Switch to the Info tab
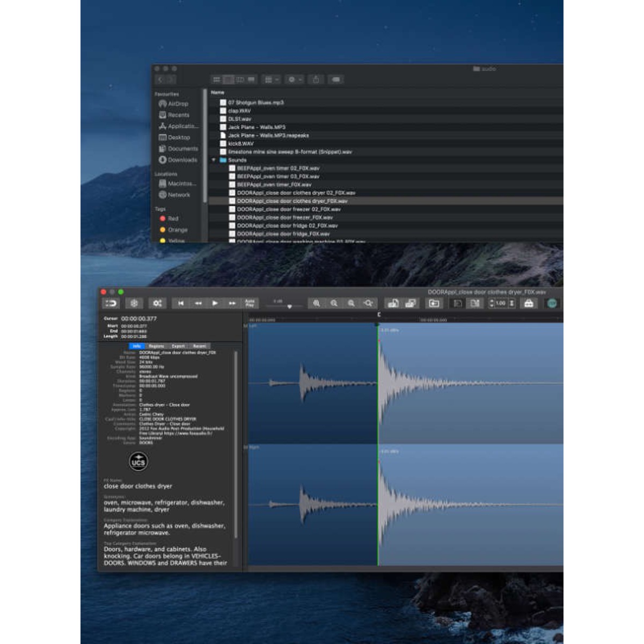The height and width of the screenshot is (644, 644). [x=137, y=346]
